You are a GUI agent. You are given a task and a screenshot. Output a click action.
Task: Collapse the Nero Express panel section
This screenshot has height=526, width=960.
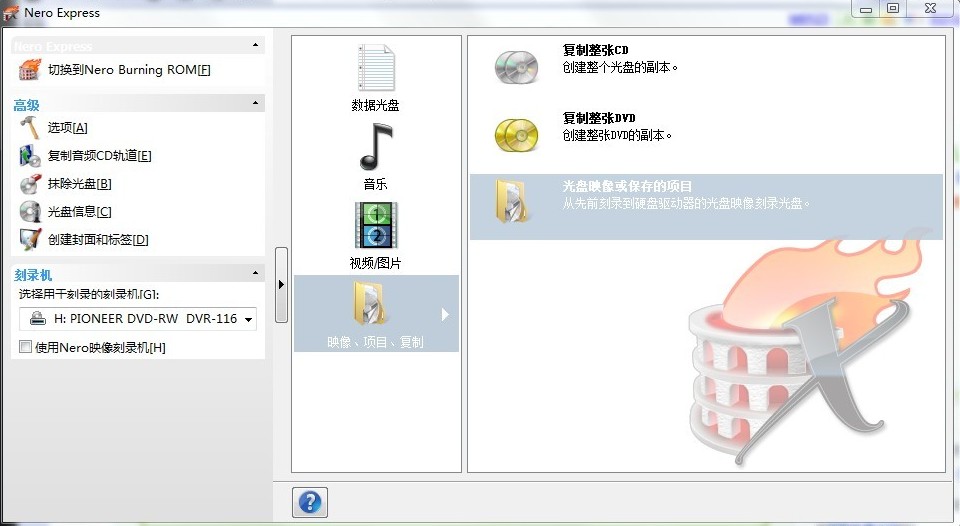point(255,45)
